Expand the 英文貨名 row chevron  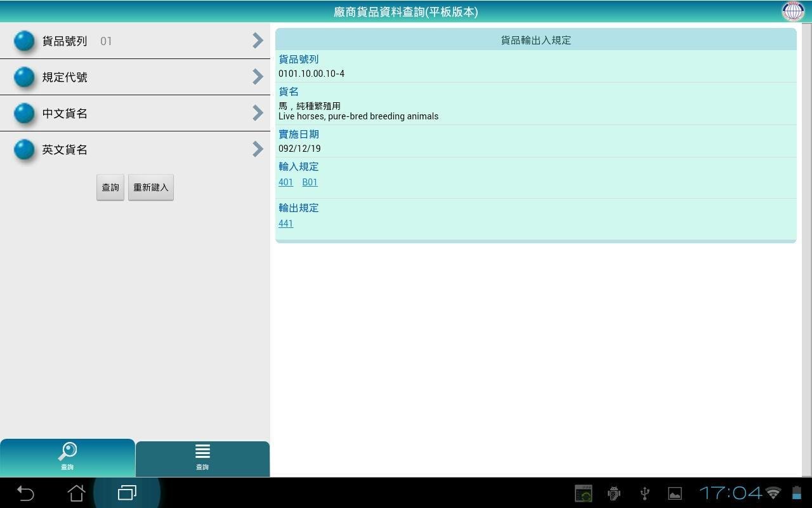pyautogui.click(x=258, y=149)
